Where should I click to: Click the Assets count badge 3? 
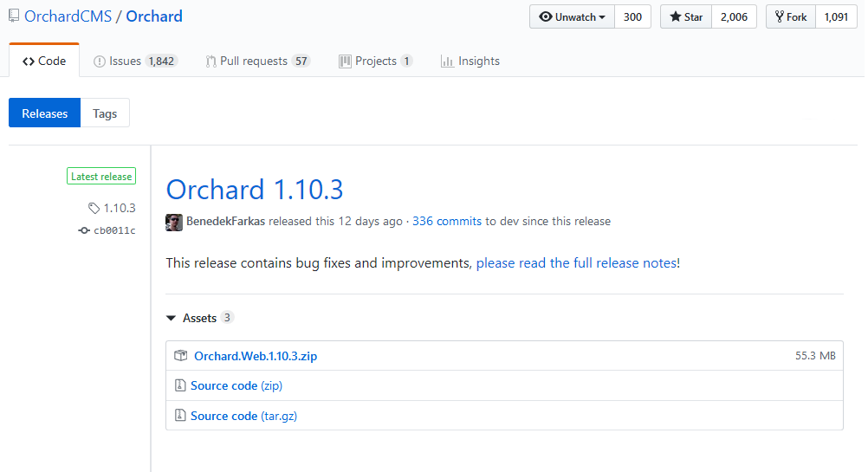coord(227,318)
